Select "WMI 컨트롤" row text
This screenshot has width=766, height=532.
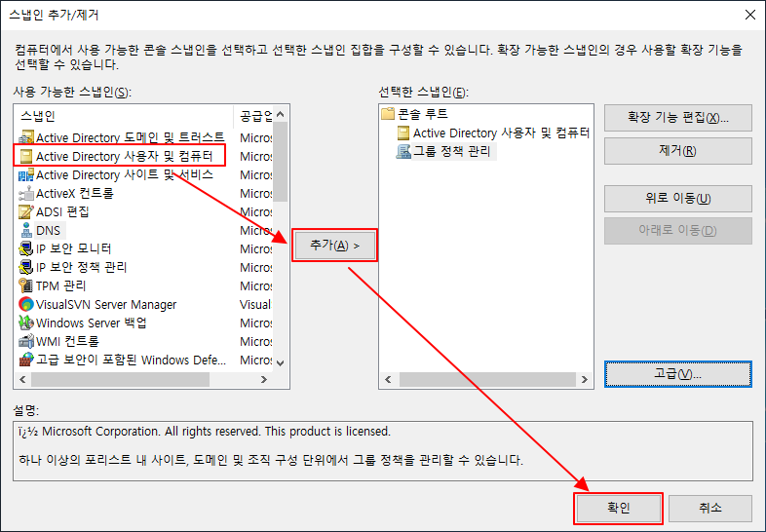(x=67, y=341)
